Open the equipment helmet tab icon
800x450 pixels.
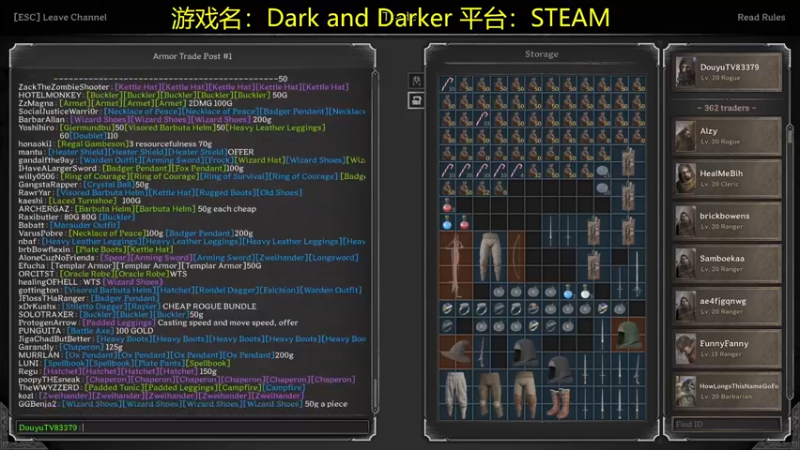coord(416,81)
